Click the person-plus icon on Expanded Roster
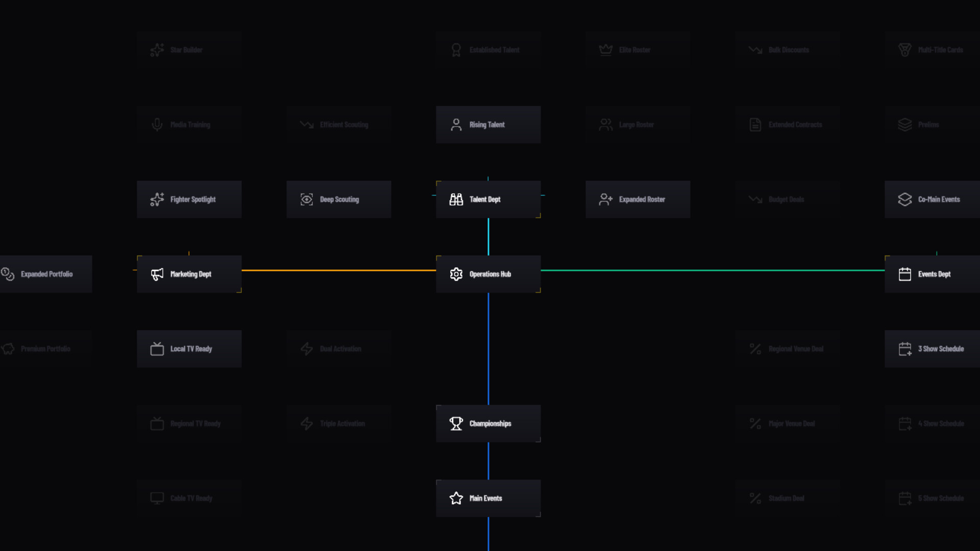 click(x=605, y=199)
